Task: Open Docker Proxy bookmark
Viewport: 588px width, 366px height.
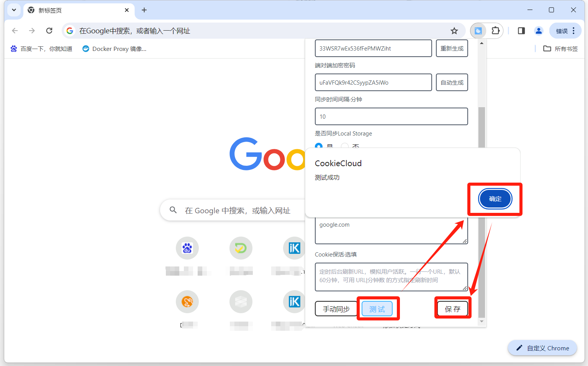Action: pyautogui.click(x=114, y=49)
